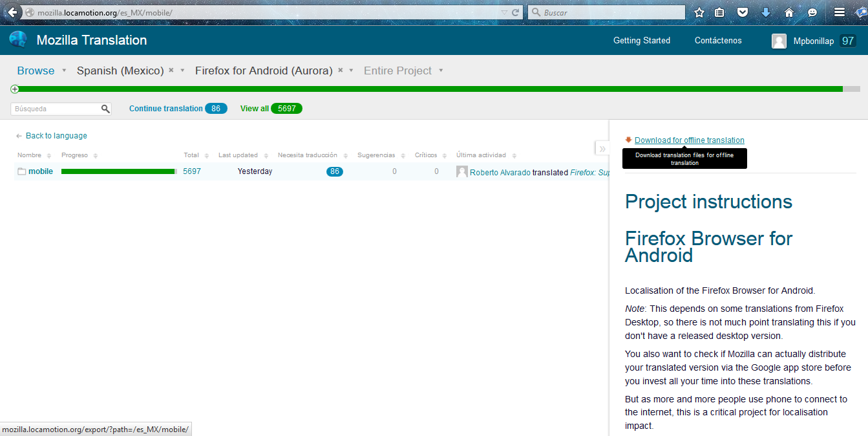Sort by the Necesita traducción column arrows
Viewport: 868px width, 436px height.
[x=345, y=156]
